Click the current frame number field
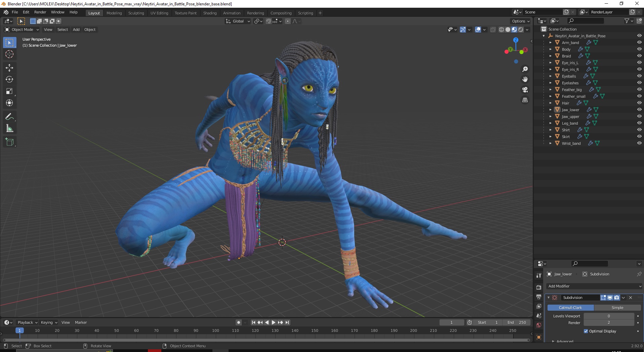 [x=451, y=322]
